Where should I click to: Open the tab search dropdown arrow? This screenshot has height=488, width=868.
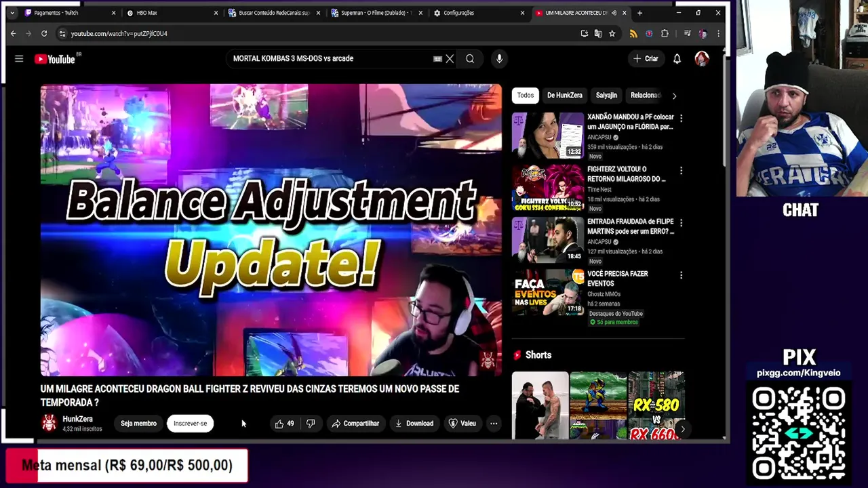[12, 13]
